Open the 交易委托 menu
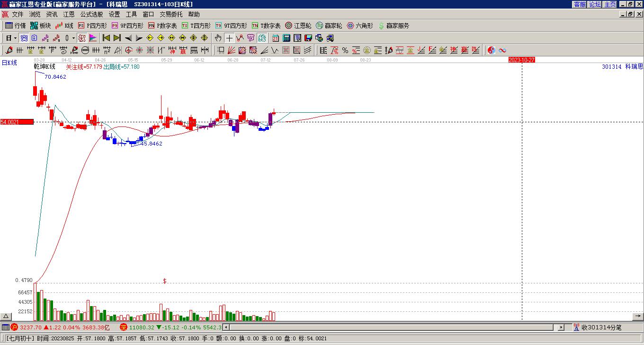 pos(171,15)
